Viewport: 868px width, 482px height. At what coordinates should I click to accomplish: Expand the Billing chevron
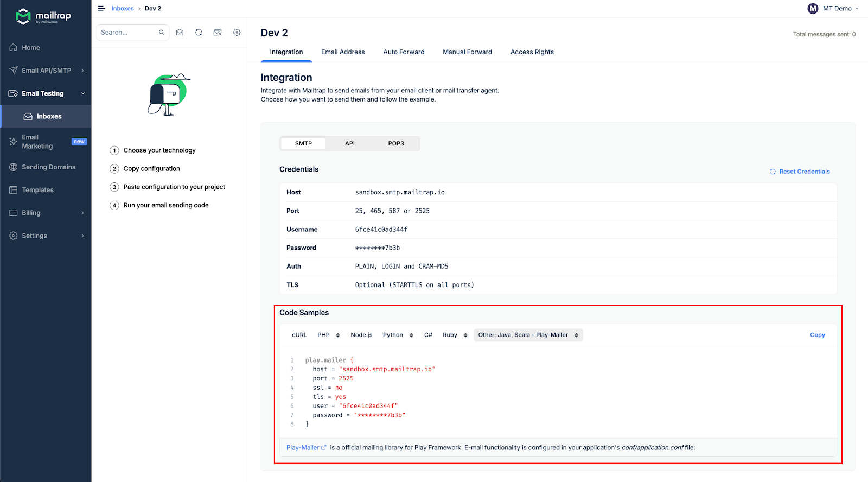click(83, 213)
